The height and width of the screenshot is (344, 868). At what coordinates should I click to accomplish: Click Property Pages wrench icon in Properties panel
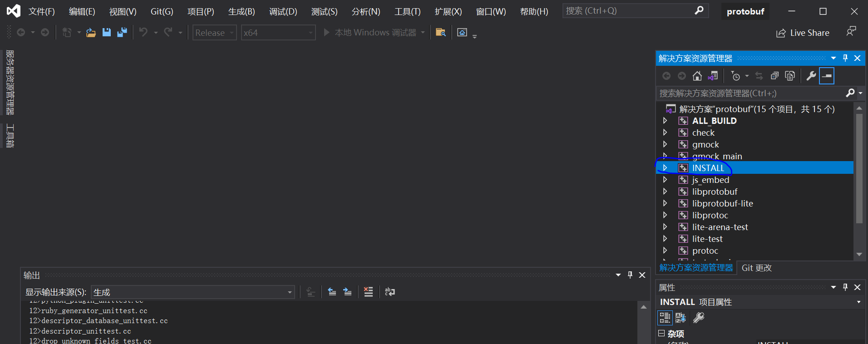[x=699, y=318]
